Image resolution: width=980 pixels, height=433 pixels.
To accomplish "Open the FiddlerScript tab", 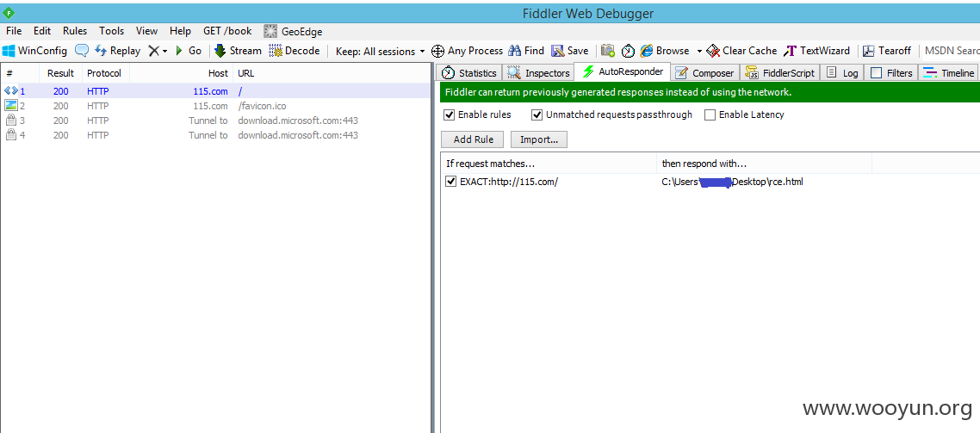I will coord(780,73).
